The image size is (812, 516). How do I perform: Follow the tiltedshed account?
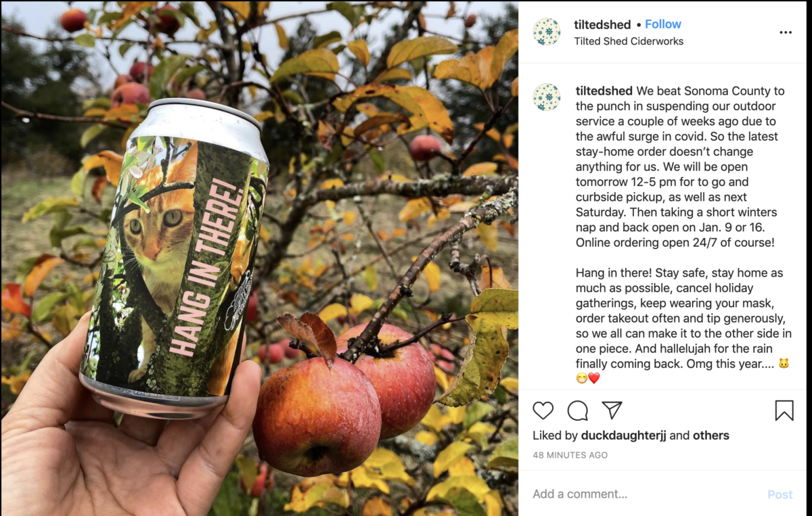pyautogui.click(x=662, y=24)
